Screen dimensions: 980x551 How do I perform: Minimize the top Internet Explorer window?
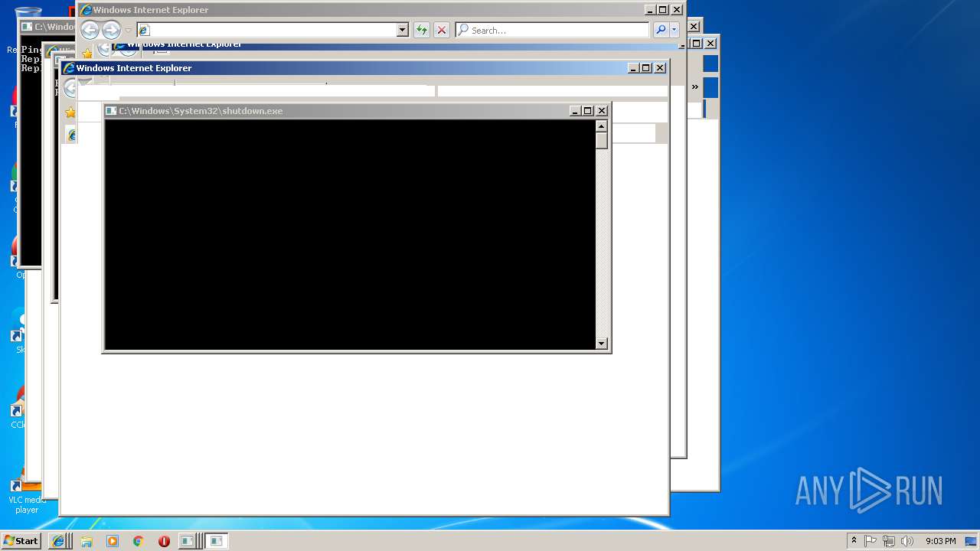pos(650,10)
